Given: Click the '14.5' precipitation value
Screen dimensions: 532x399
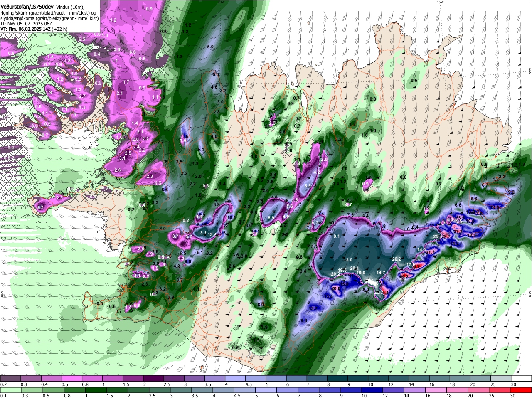Looking at the screenshot, I should click(495, 207).
